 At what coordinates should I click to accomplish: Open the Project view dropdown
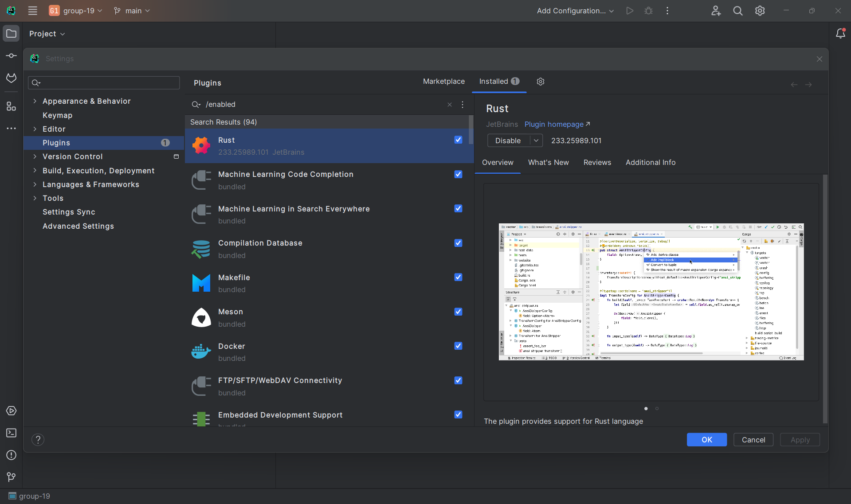click(x=47, y=34)
